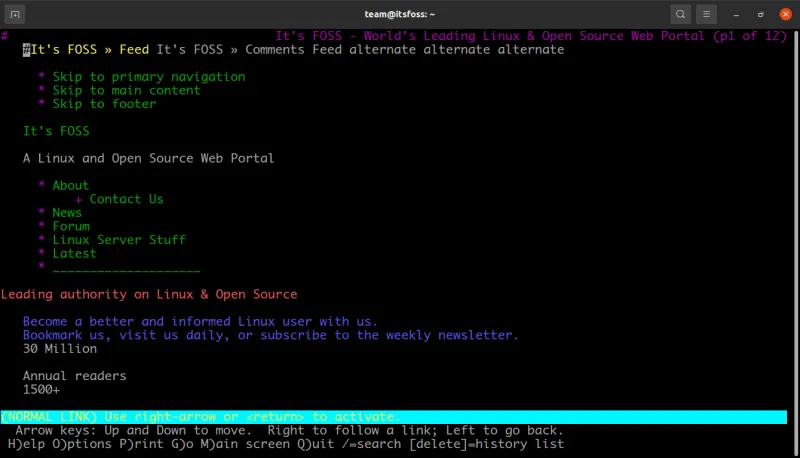Visit the Forum link

pos(71,227)
